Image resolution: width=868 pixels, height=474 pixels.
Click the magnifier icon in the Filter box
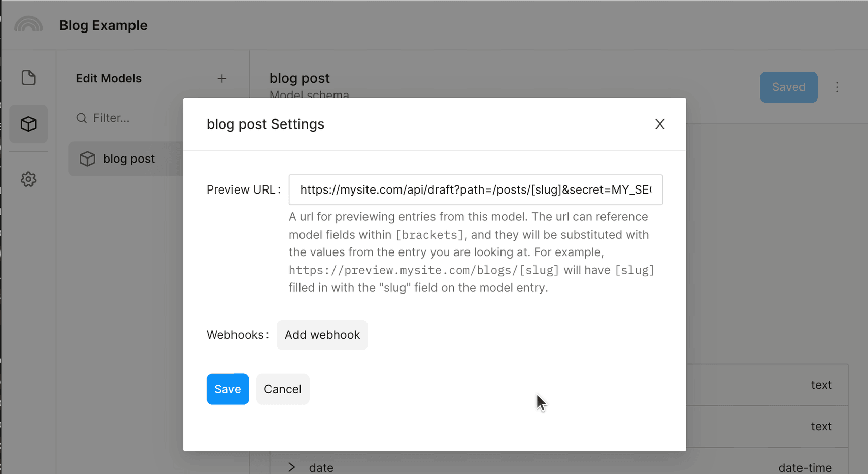(82, 118)
